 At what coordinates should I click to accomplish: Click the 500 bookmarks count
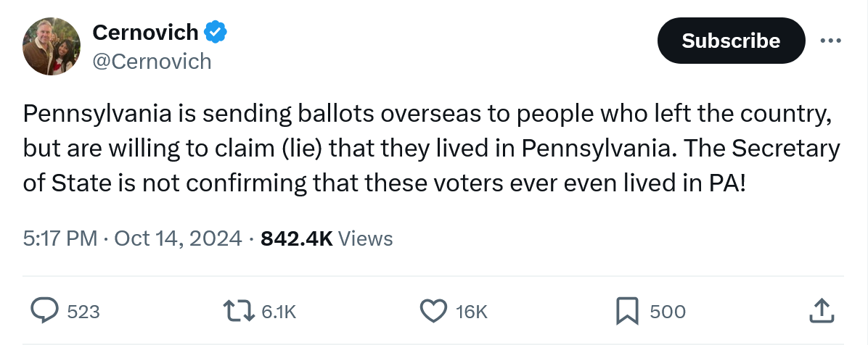coord(668,312)
